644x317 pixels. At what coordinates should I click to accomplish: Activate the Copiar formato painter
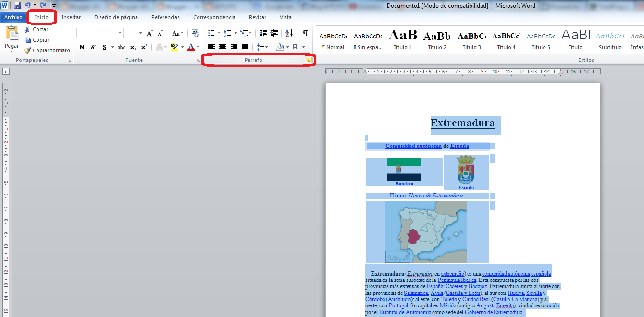[x=47, y=50]
